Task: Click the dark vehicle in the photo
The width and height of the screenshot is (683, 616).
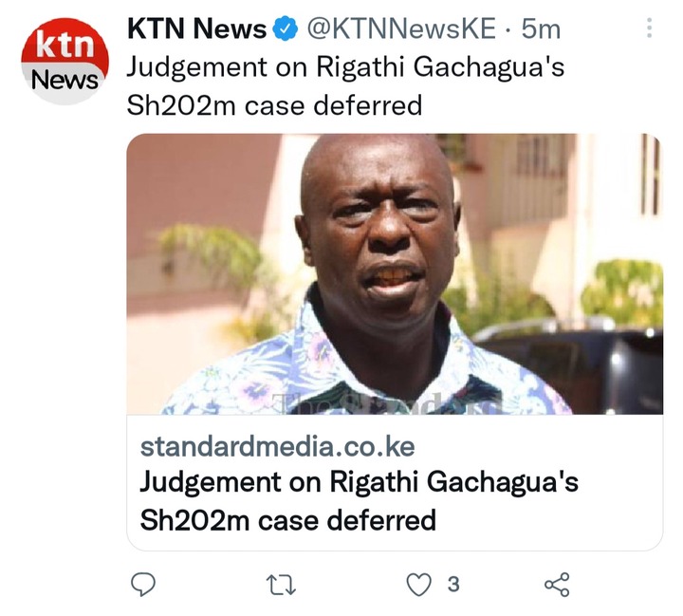Action: point(571,366)
